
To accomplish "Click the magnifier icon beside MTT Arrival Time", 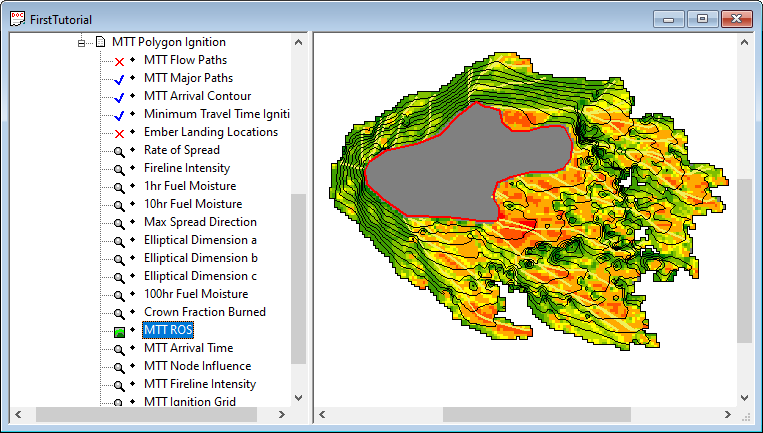I will pos(119,349).
